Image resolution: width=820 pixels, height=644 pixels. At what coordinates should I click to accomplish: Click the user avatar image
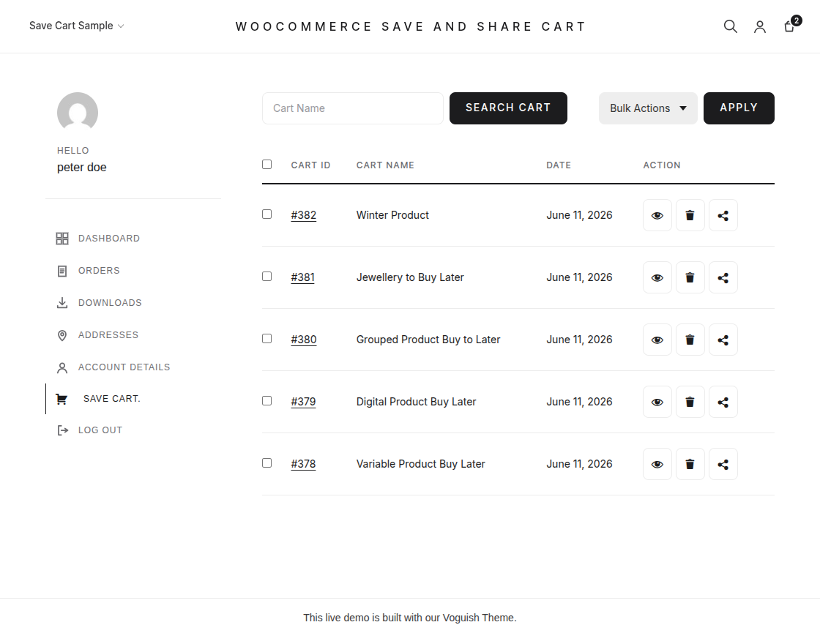(78, 113)
